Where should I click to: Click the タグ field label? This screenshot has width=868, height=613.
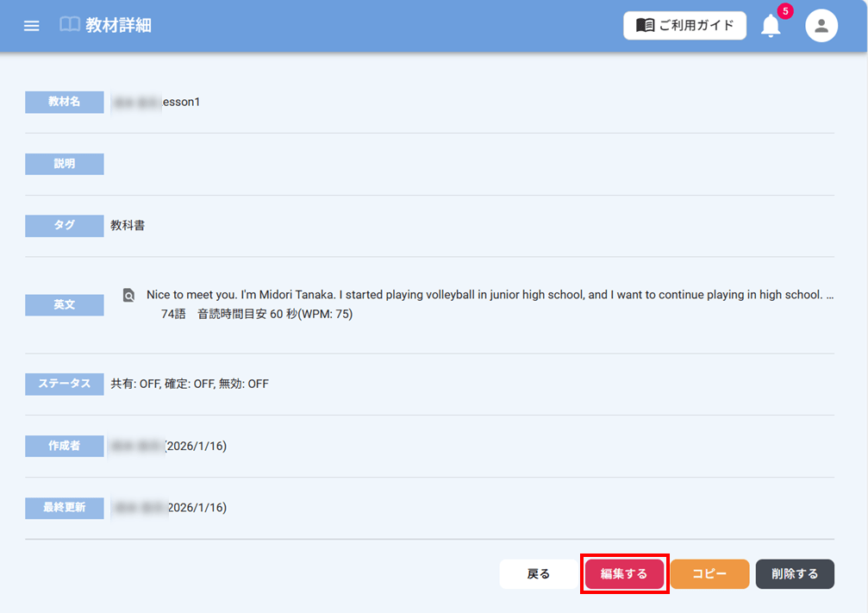(65, 226)
